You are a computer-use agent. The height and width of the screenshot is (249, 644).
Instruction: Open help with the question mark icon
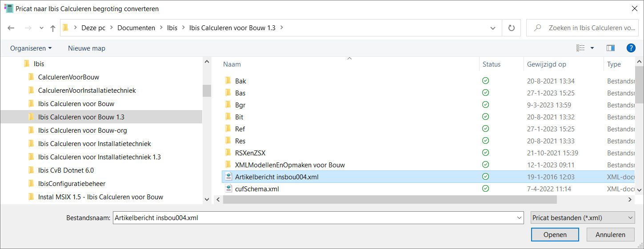[x=631, y=48]
